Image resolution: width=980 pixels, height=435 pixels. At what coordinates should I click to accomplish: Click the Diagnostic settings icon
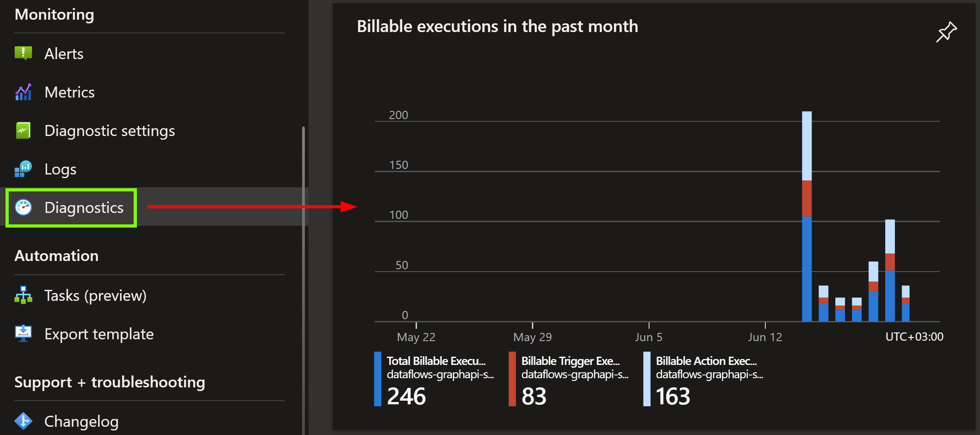click(23, 130)
